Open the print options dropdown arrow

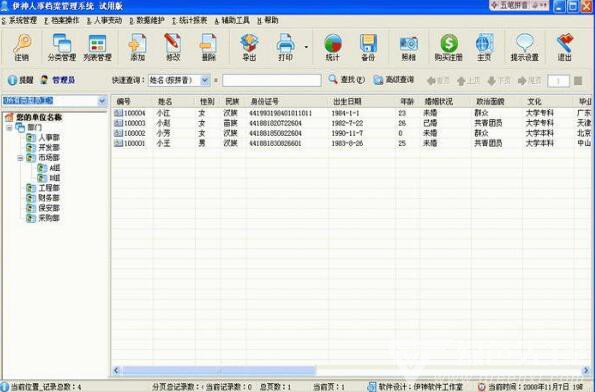(x=306, y=47)
